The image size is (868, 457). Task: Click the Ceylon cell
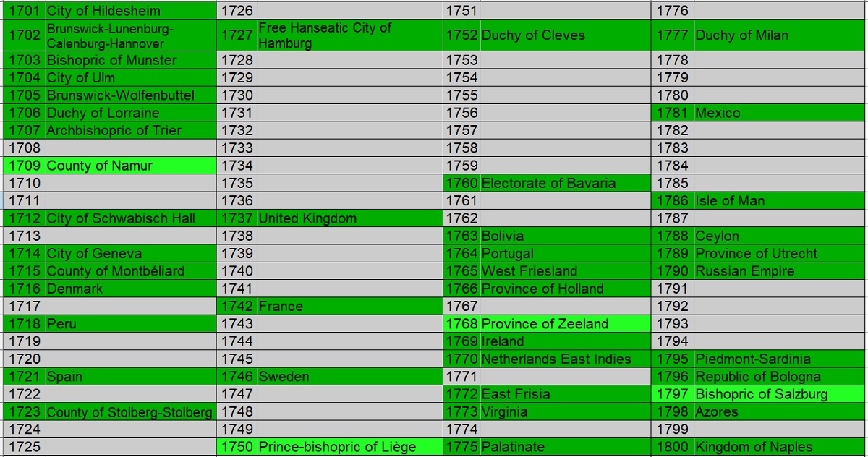click(x=780, y=236)
